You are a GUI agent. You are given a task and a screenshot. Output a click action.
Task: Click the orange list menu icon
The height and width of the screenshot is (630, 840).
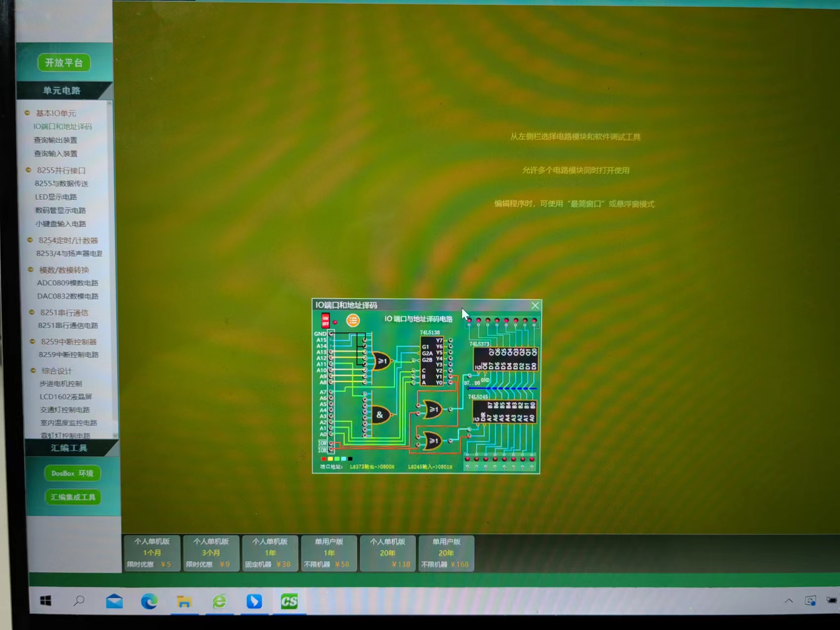pos(353,320)
